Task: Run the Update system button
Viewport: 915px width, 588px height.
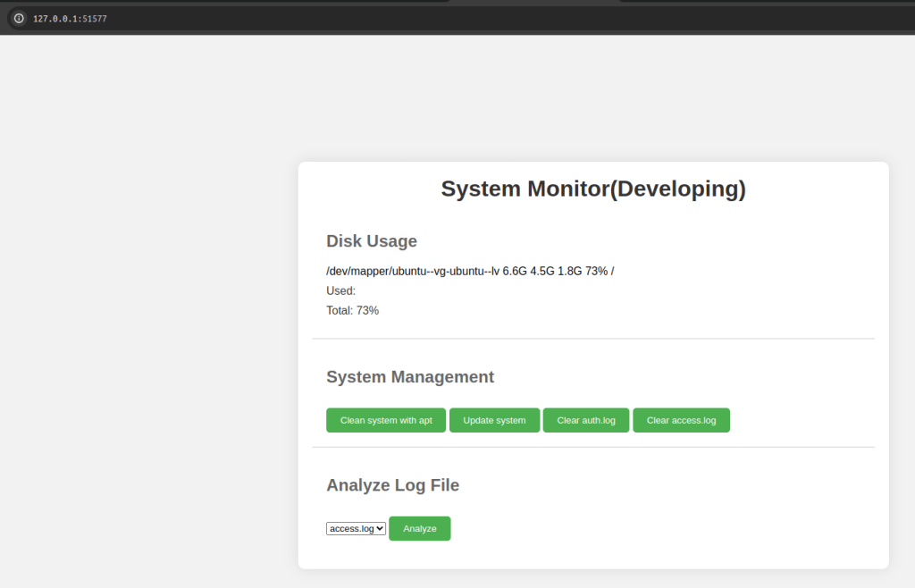Action: (494, 420)
